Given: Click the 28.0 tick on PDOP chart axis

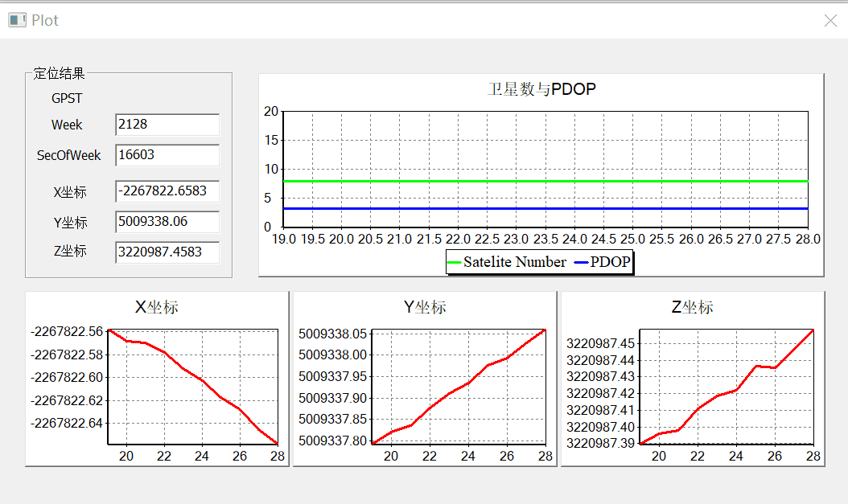Looking at the screenshot, I should [x=808, y=239].
